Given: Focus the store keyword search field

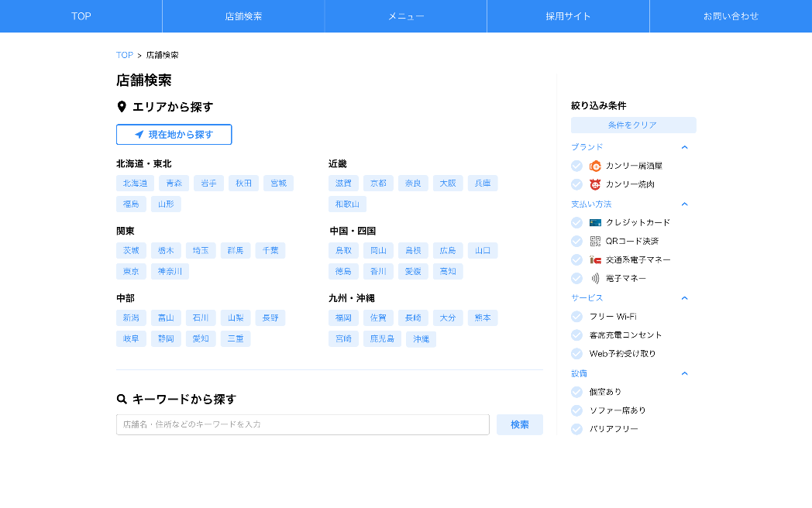Looking at the screenshot, I should point(302,424).
